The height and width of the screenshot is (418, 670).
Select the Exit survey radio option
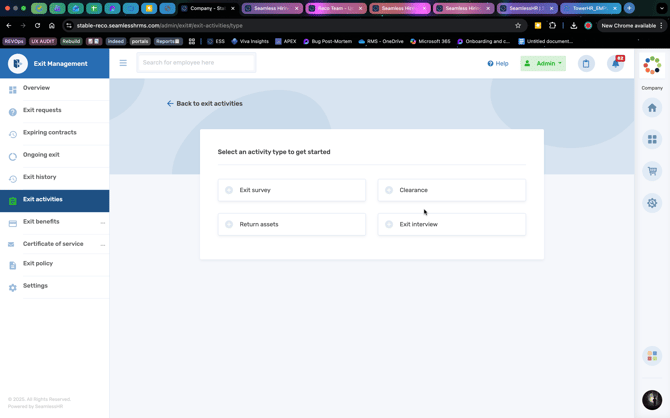pos(229,190)
